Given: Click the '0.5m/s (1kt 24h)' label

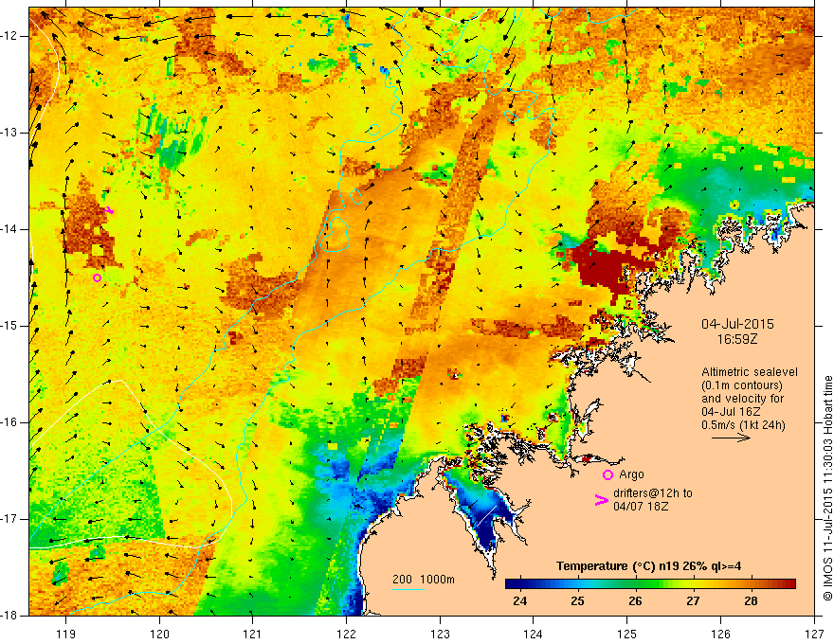Looking at the screenshot, I should point(743,424).
